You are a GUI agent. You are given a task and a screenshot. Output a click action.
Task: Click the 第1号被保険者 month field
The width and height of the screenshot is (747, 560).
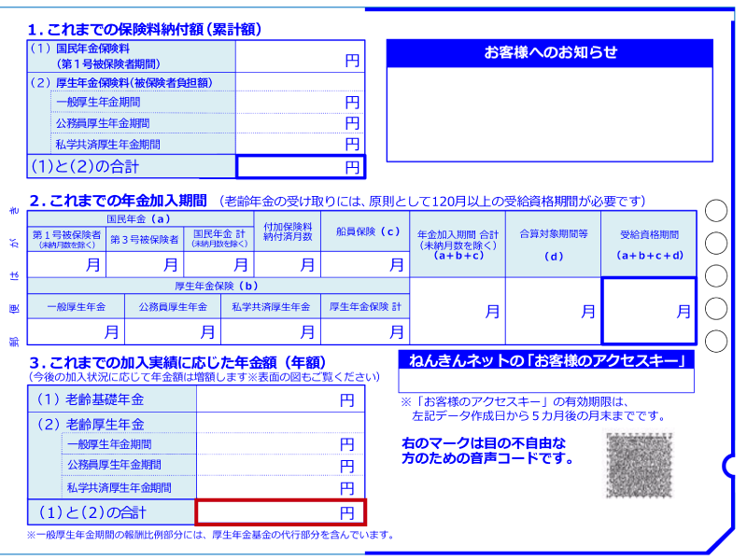[66, 264]
